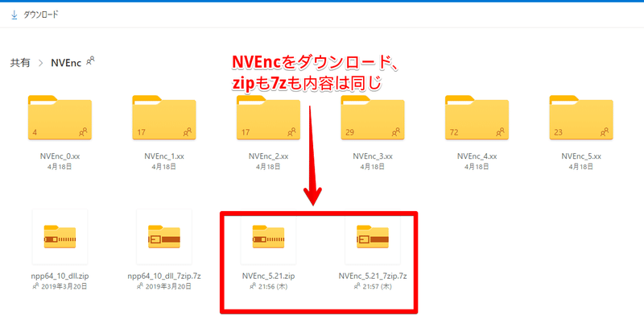Click the 4月18日 date under NVEnc_0.xx
Screen dimensions: 644x324
point(60,168)
